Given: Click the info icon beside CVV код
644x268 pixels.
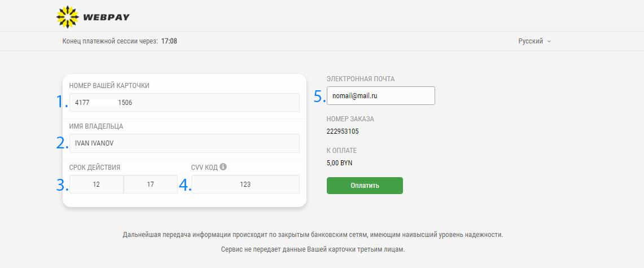Looking at the screenshot, I should (x=224, y=166).
